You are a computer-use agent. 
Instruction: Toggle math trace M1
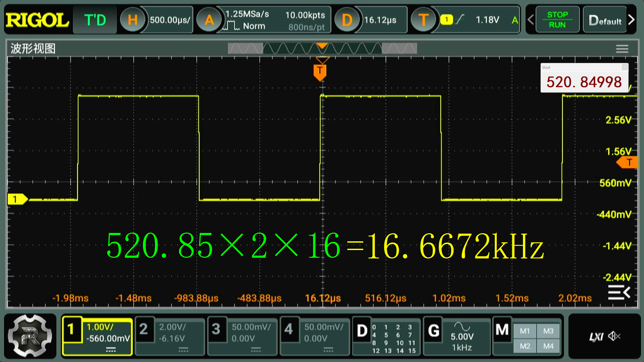525,331
